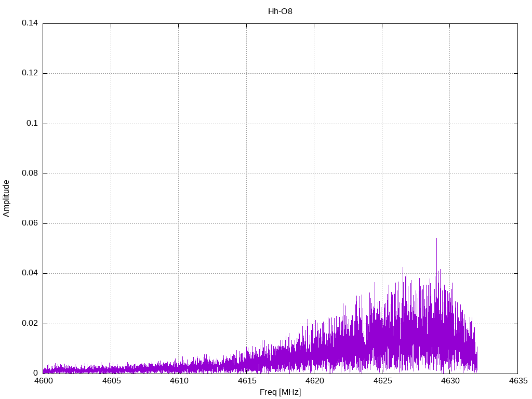Image resolution: width=532 pixels, height=399 pixels.
Task: Click the Freq [MHz] x-axis label
Action: (280, 392)
